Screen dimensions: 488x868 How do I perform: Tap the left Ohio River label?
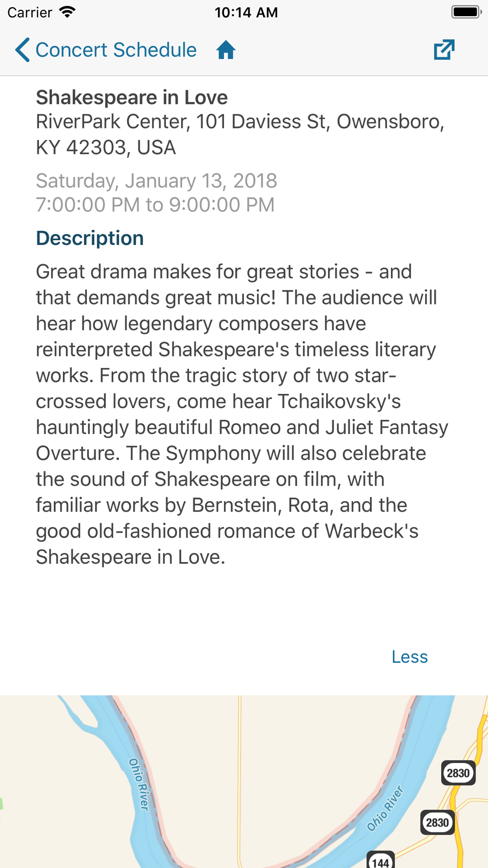pos(139,784)
